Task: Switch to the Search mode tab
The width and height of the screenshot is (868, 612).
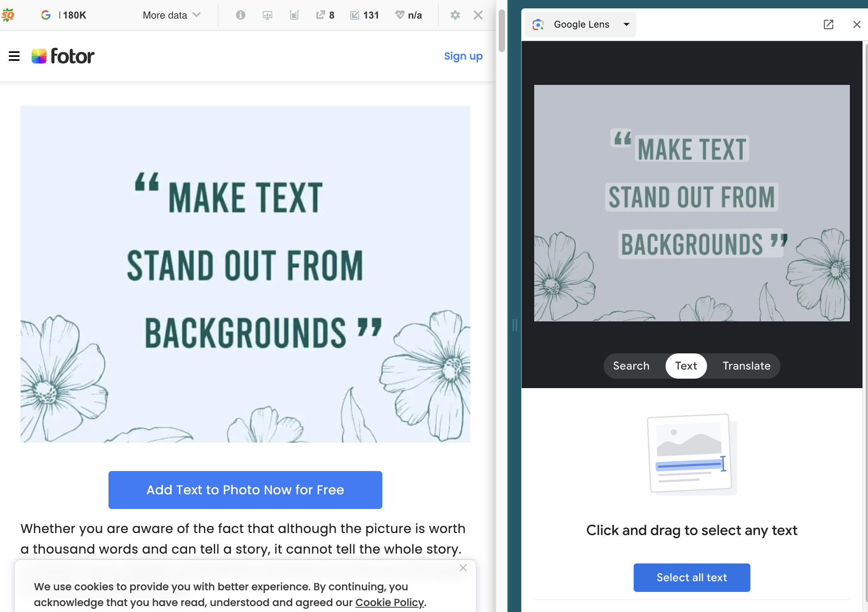Action: click(631, 366)
